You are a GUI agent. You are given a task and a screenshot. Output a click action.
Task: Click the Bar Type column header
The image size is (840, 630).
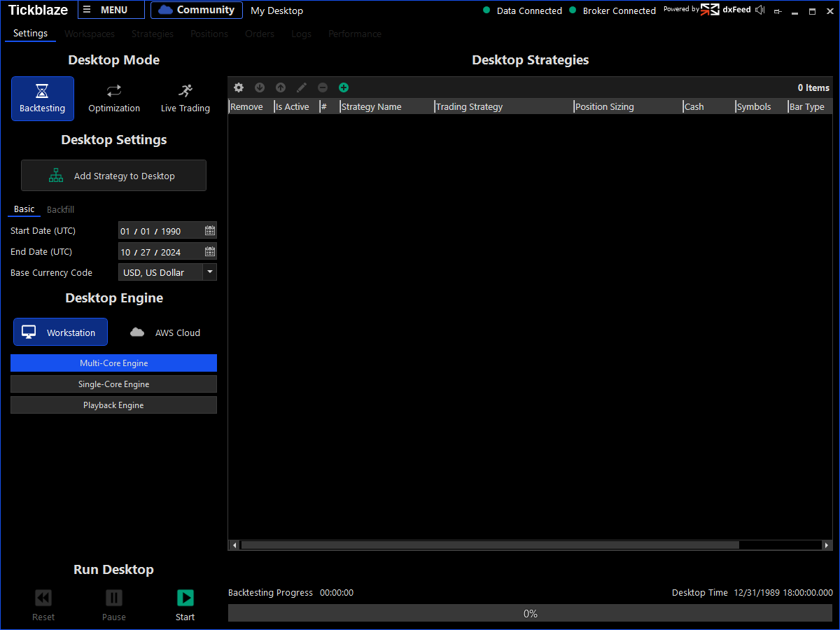[811, 106]
